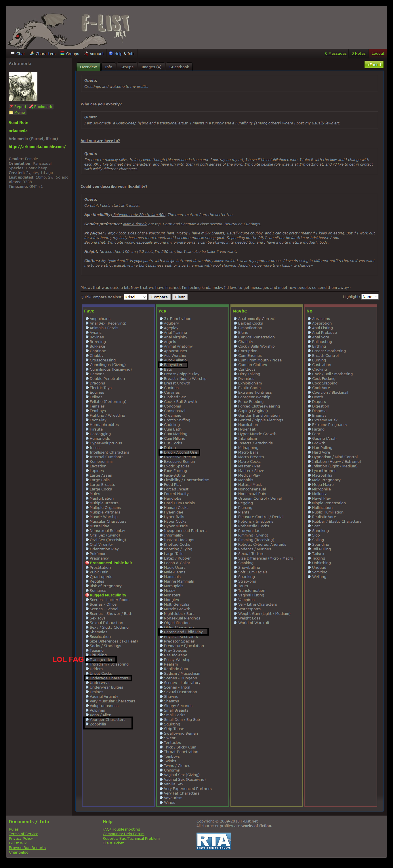The image size is (393, 868).
Task: Click the Maybe column header
Action: (x=240, y=311)
